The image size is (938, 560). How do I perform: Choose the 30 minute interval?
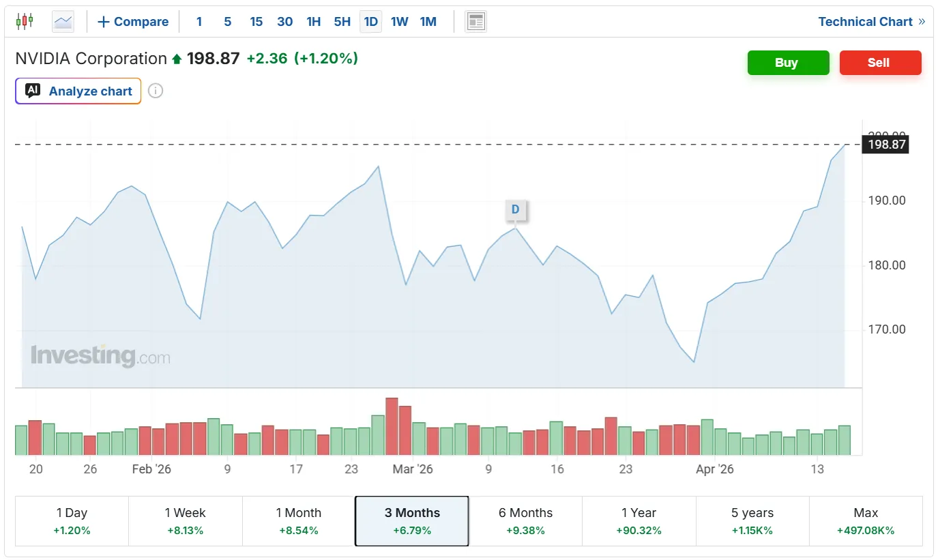284,22
